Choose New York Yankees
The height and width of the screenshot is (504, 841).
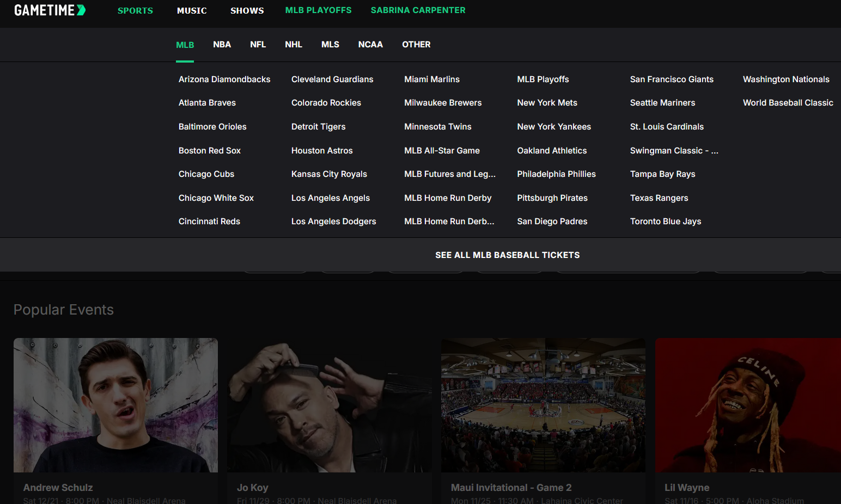pyautogui.click(x=554, y=127)
